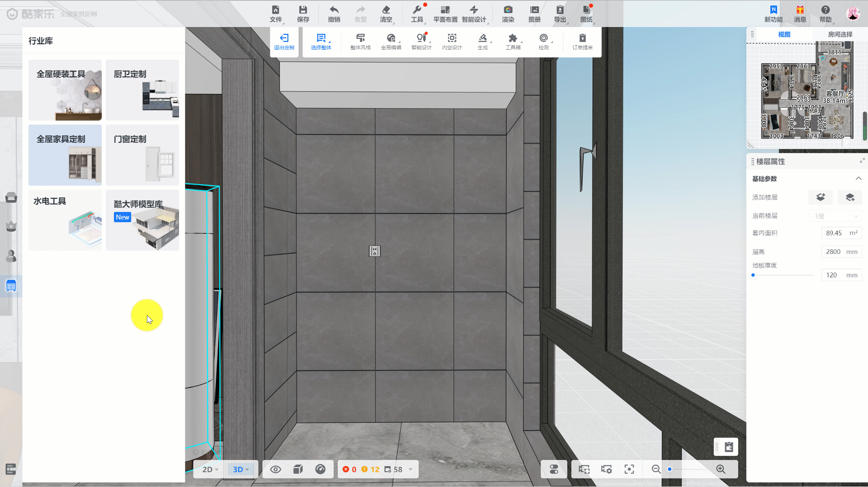Click the zoom in magnifier icon
The image size is (868, 487).
(x=721, y=469)
